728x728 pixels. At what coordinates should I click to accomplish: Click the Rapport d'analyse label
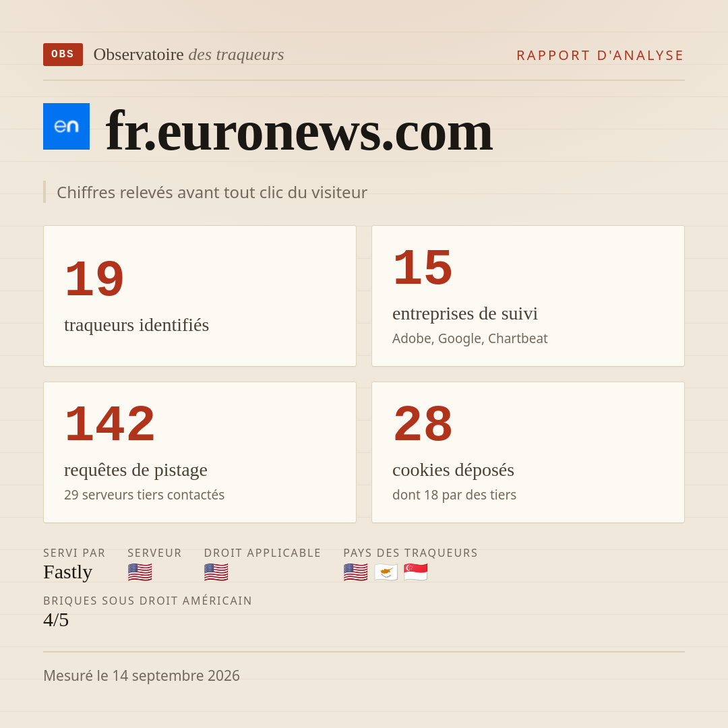click(x=601, y=55)
